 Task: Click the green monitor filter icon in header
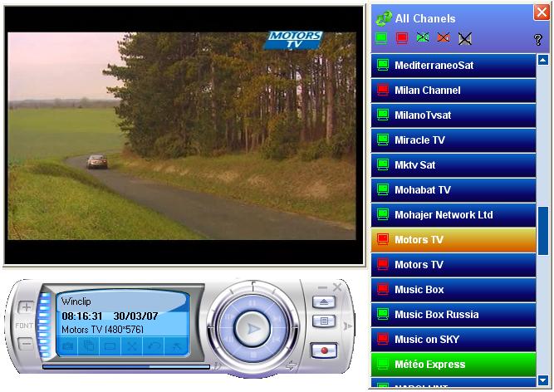(x=381, y=37)
